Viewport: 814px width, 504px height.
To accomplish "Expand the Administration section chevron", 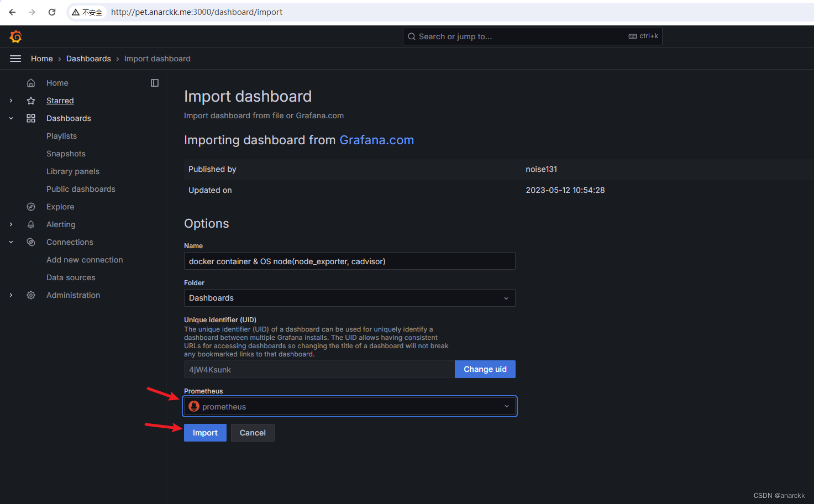I will [x=11, y=295].
